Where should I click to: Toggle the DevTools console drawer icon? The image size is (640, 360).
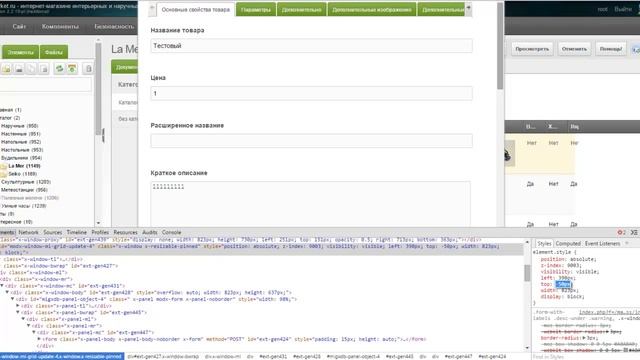click(x=634, y=232)
